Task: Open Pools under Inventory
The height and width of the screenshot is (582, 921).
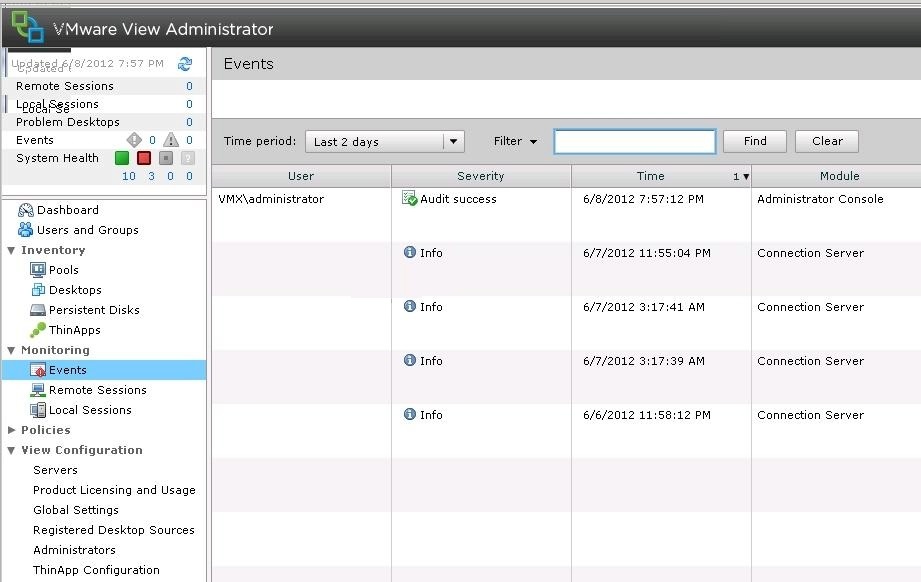Action: click(63, 270)
